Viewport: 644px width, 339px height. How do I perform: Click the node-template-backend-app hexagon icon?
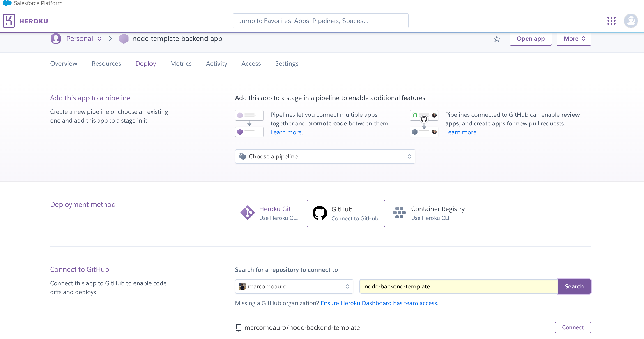pyautogui.click(x=124, y=39)
